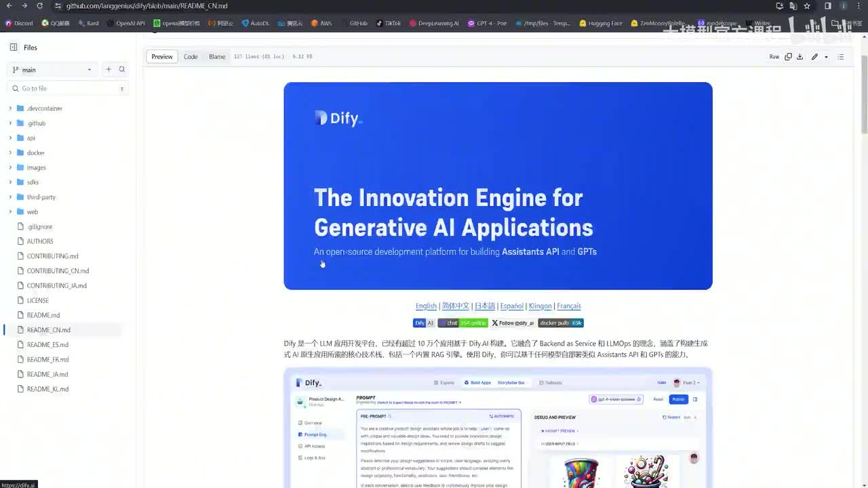Open Discord bookmark
Screen dimensions: 868x488
click(19, 23)
